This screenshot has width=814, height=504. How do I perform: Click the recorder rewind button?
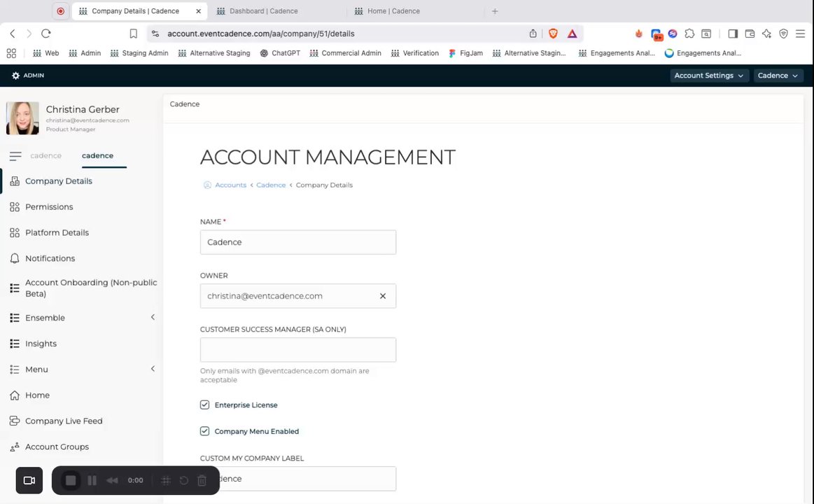click(112, 481)
